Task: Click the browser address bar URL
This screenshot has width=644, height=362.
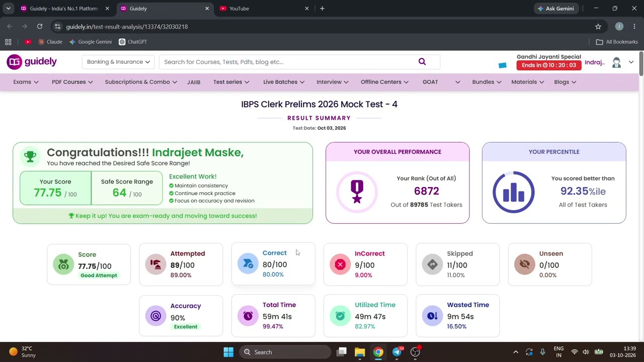Action: (127, 27)
